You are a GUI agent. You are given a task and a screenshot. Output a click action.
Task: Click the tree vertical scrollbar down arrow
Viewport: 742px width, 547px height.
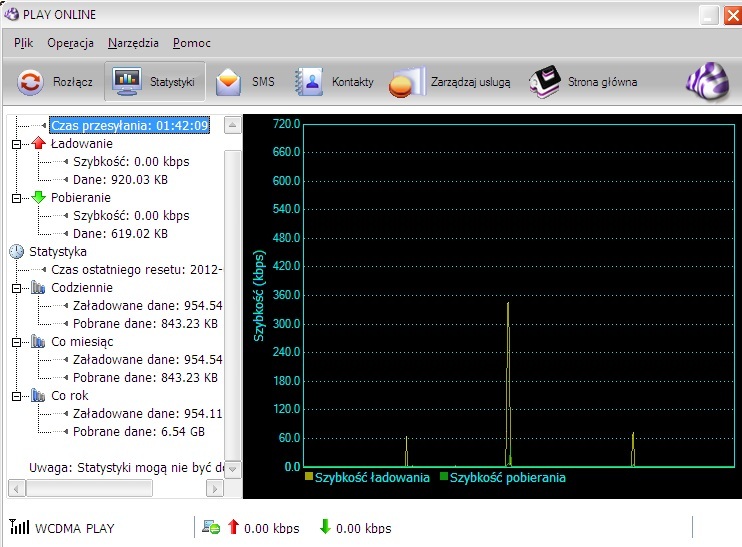[232, 469]
